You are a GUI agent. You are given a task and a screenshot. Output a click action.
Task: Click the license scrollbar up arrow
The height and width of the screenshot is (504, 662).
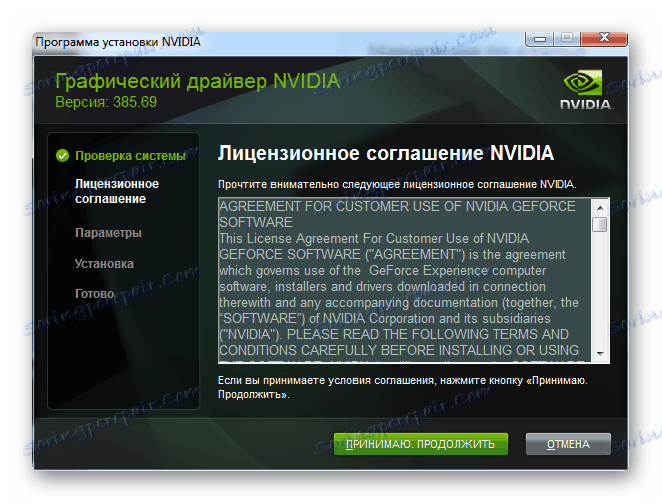[x=600, y=208]
